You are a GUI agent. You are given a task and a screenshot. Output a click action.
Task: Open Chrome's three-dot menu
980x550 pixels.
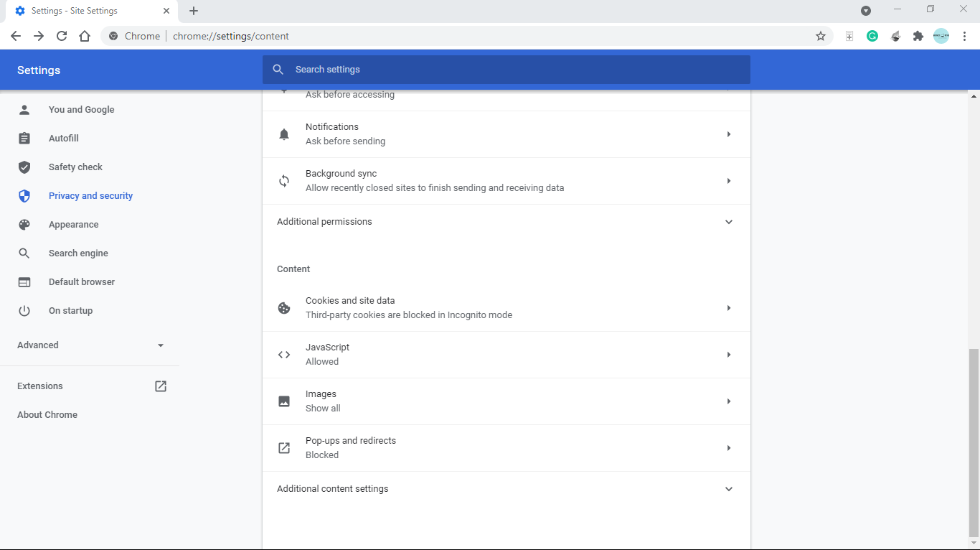click(x=965, y=36)
